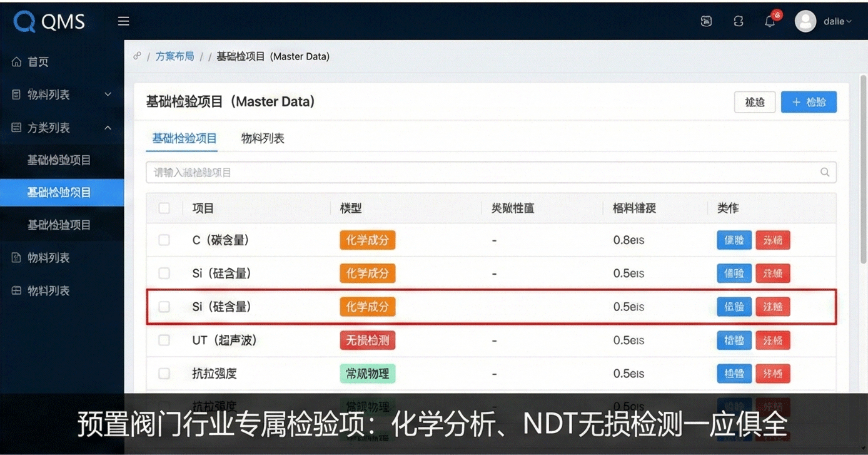Click the sync icon in the top bar
Image resolution: width=868 pixels, height=455 pixels.
pyautogui.click(x=738, y=21)
